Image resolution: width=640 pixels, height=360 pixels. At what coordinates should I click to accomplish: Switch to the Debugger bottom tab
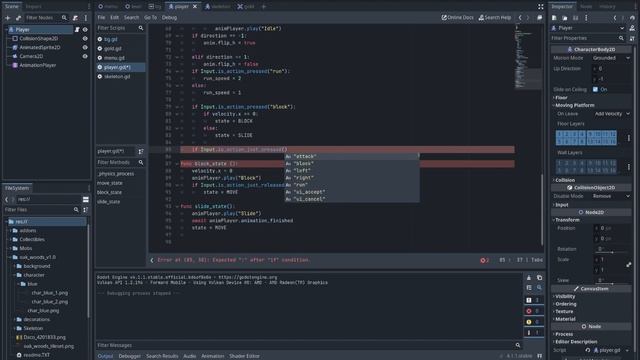point(129,356)
